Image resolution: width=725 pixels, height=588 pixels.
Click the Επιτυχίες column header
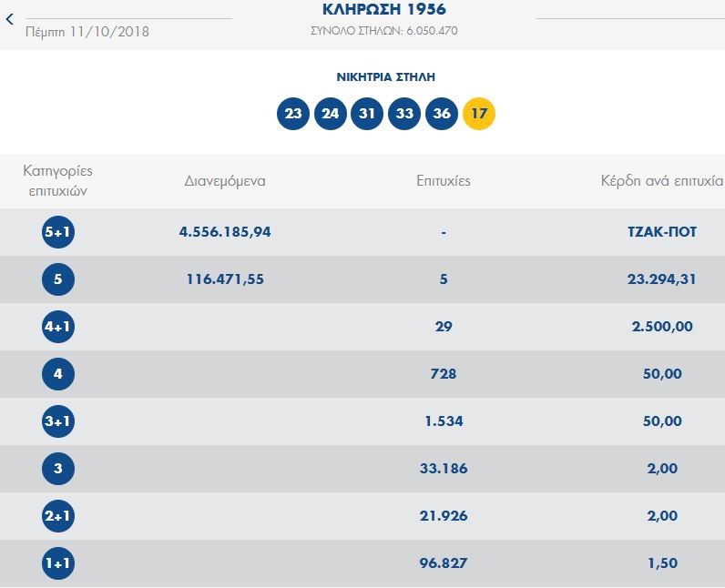point(443,180)
